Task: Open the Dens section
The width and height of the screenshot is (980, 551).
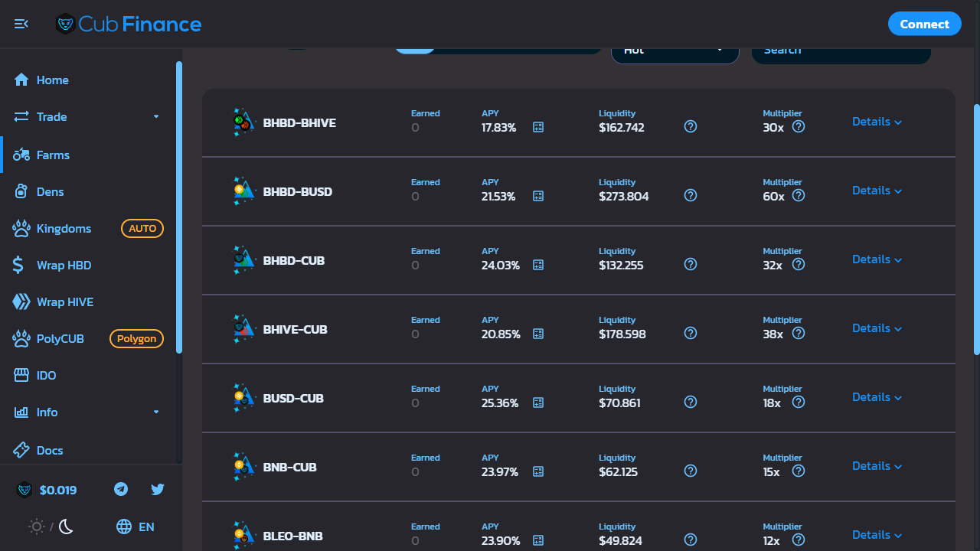Action: [x=88, y=192]
